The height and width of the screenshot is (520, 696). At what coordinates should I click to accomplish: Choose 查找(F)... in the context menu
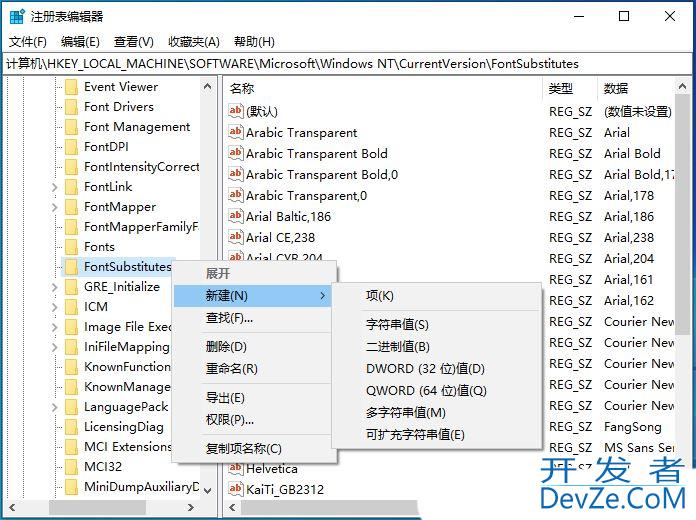(x=252, y=318)
